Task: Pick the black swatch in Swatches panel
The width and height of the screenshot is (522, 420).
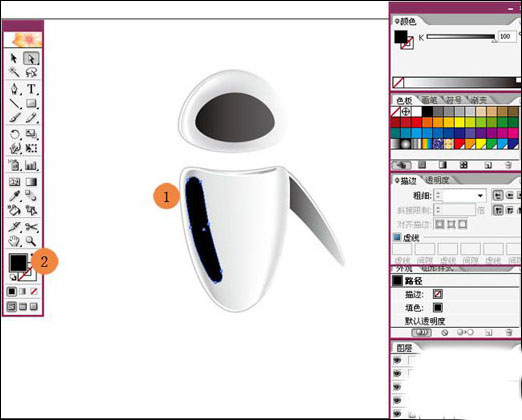Action: click(x=427, y=111)
